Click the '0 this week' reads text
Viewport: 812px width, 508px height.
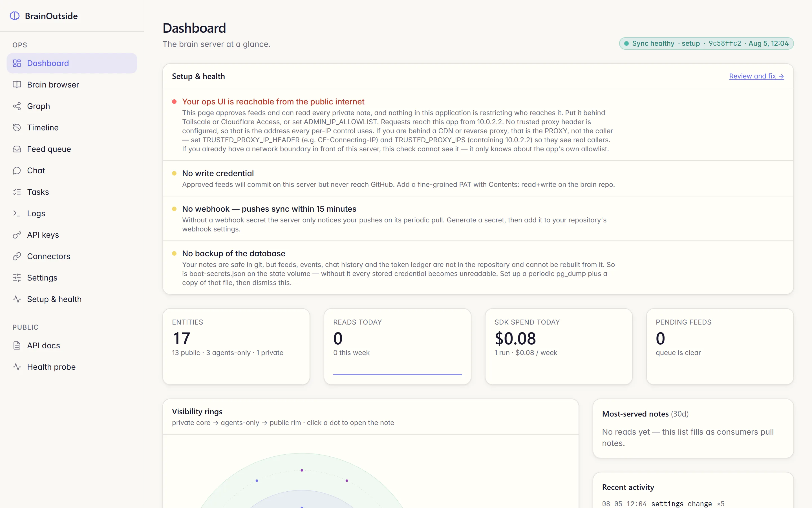(351, 352)
